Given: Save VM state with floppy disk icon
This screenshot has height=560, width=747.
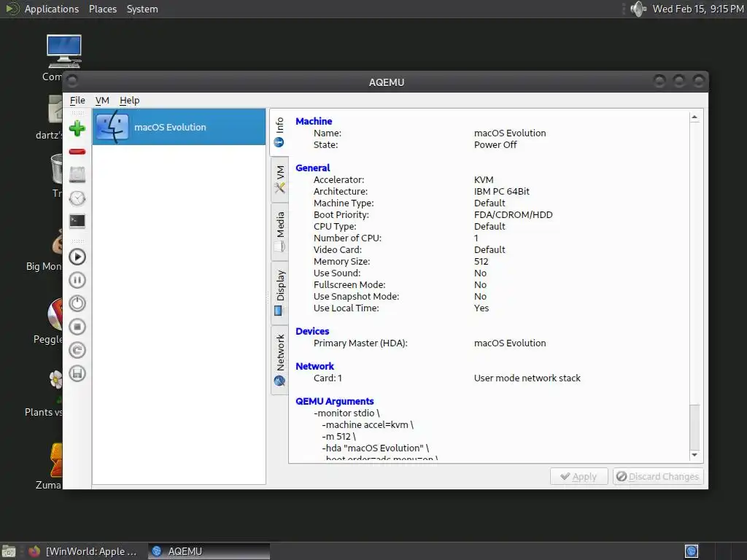Looking at the screenshot, I should (77, 373).
